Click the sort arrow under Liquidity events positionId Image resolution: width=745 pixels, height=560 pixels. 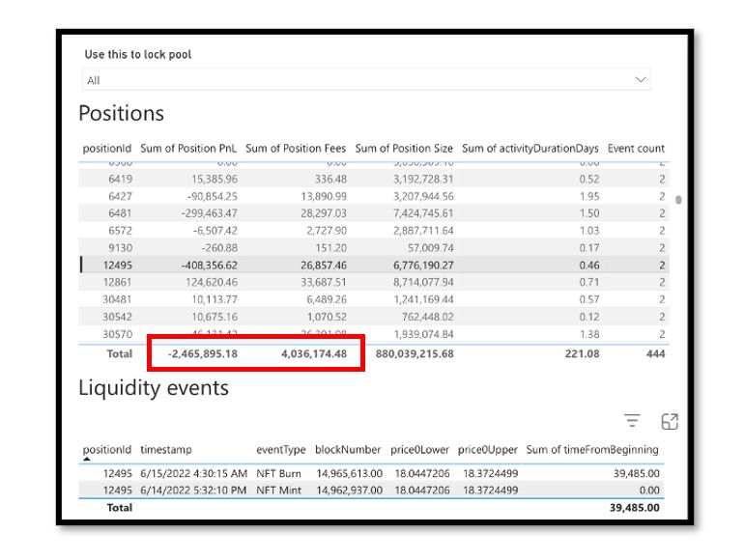click(x=87, y=460)
